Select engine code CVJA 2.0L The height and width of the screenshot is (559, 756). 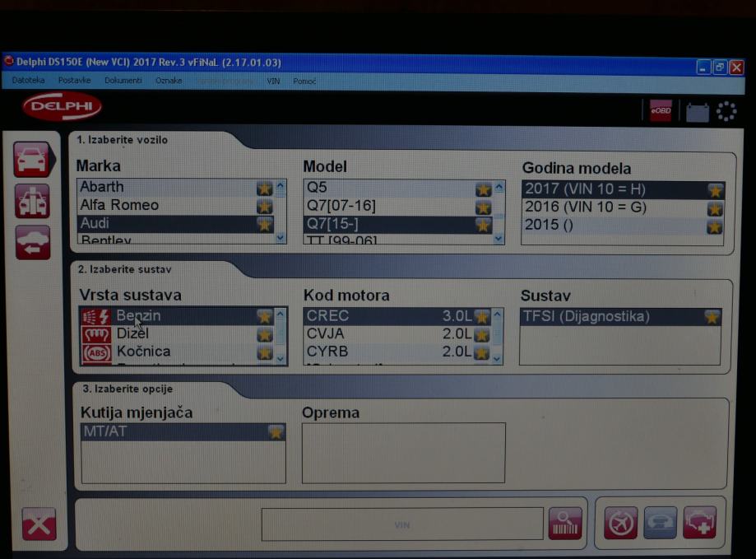pyautogui.click(x=398, y=333)
